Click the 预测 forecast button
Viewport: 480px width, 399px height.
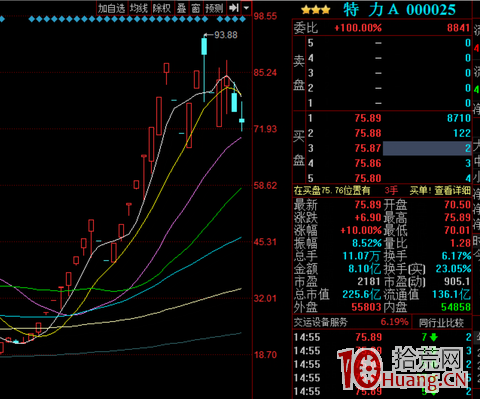pyautogui.click(x=214, y=8)
